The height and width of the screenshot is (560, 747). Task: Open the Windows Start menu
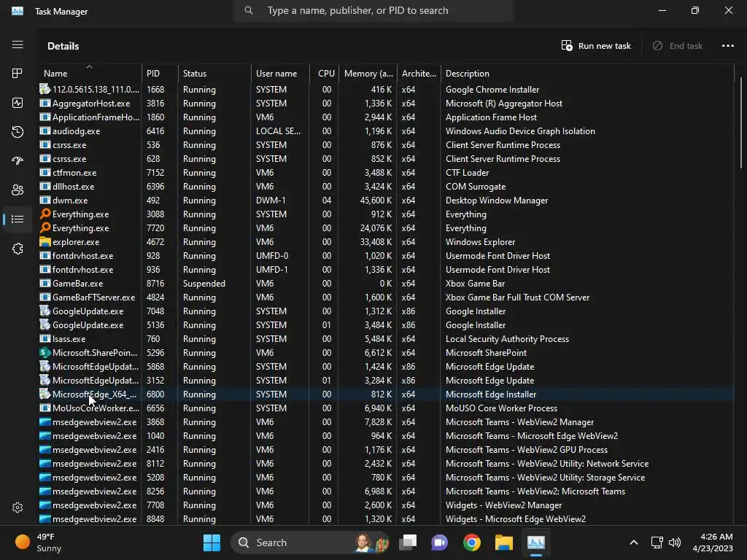(x=212, y=542)
